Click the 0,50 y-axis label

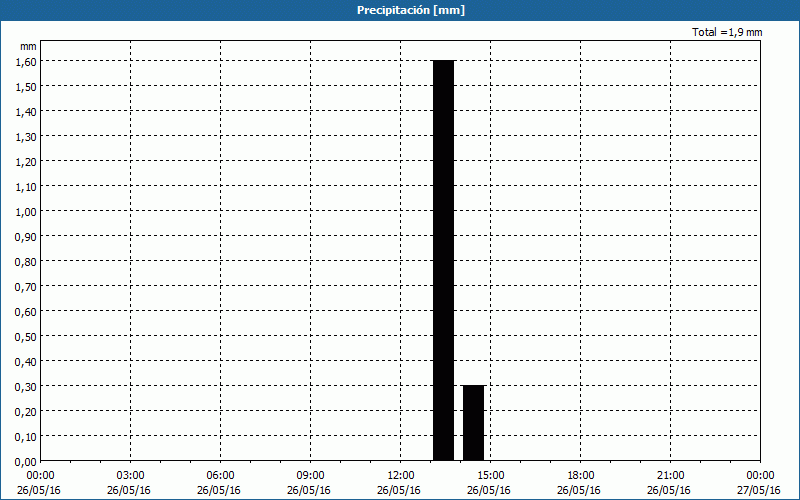tap(26, 336)
